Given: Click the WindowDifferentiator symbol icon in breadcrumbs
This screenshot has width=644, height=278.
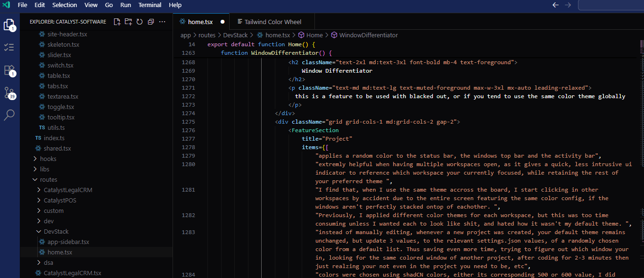Looking at the screenshot, I should (x=334, y=35).
